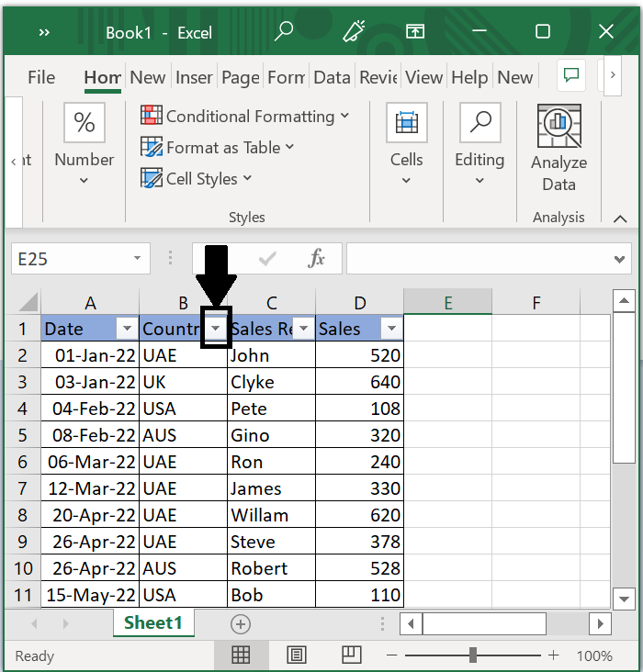This screenshot has height=672, width=643.
Task: Click previous sheet navigation arrow
Action: coord(34,623)
